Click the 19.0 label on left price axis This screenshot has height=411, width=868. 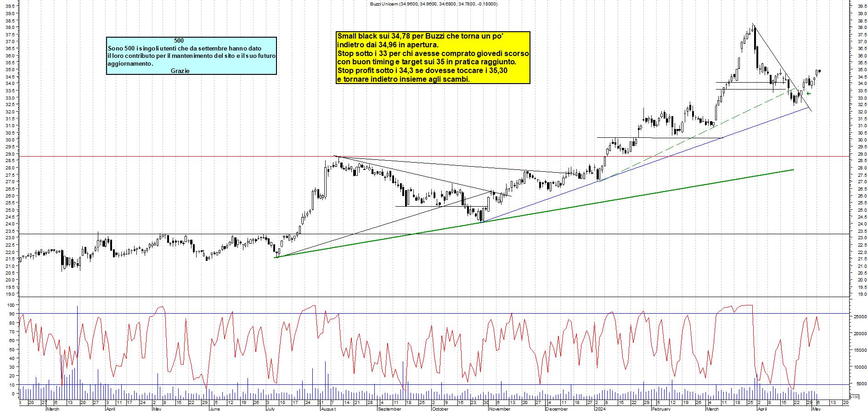click(10, 294)
